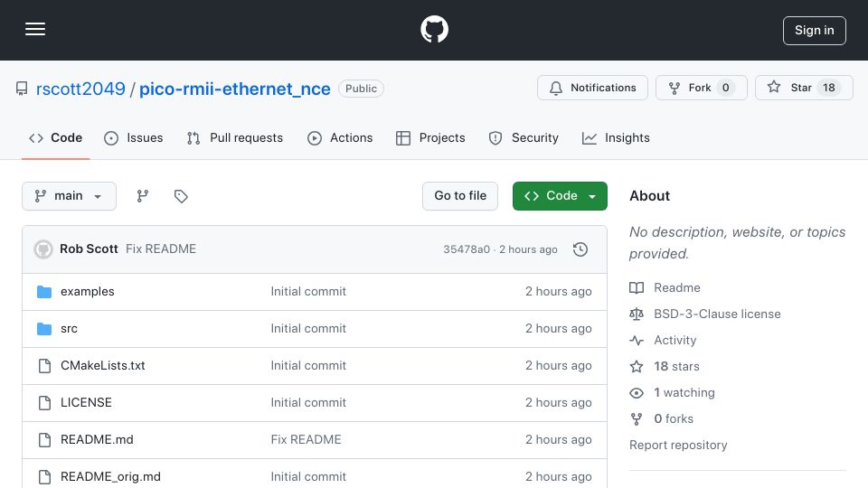Open Initial commit message in examples row
Viewport: 868px width, 488px height.
click(308, 292)
